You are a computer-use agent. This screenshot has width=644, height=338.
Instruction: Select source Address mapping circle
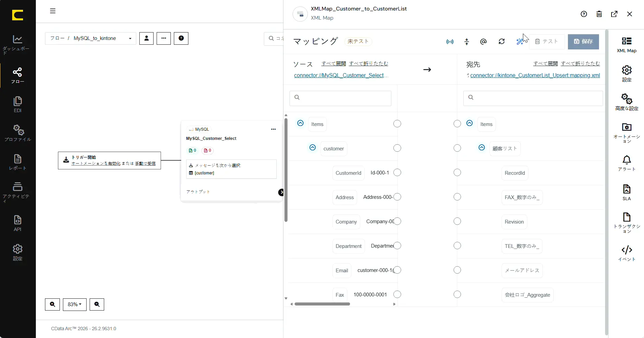click(x=397, y=197)
